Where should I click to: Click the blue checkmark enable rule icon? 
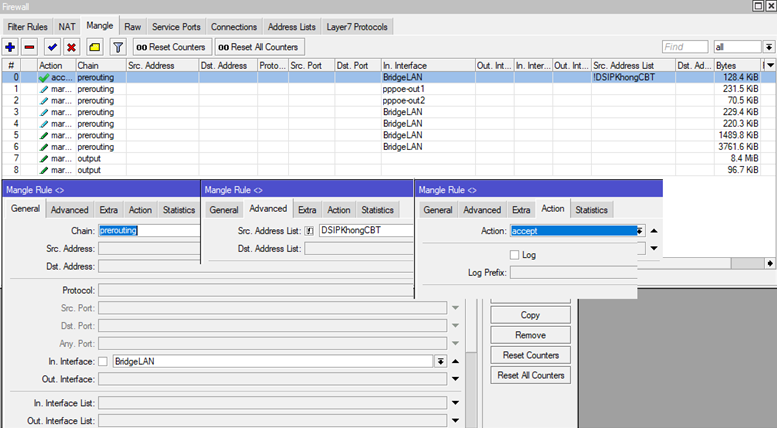[x=52, y=47]
